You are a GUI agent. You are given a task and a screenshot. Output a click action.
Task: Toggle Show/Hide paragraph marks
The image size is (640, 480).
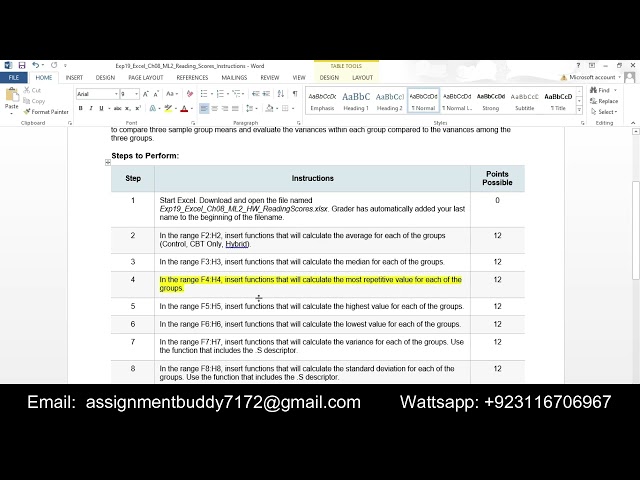(x=295, y=94)
